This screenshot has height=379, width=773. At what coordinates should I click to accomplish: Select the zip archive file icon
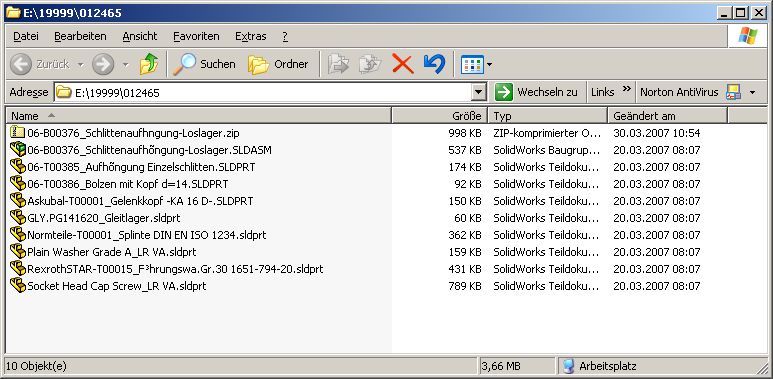(17, 132)
